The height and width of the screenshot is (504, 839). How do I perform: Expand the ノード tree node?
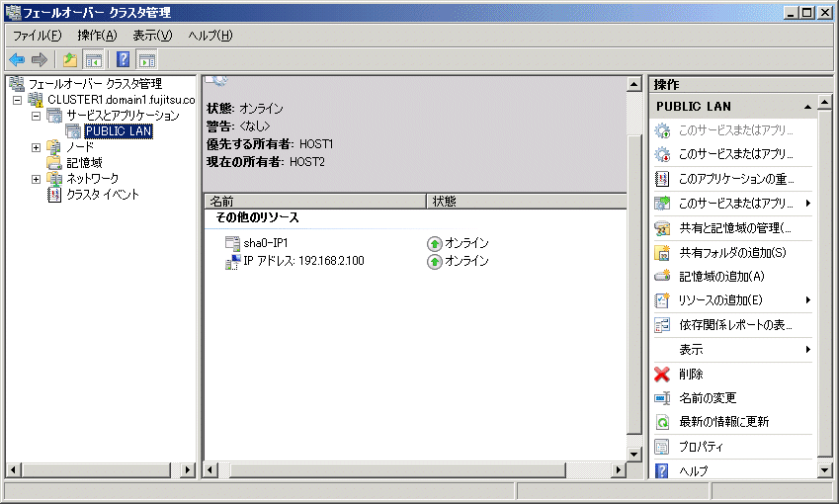pos(36,147)
